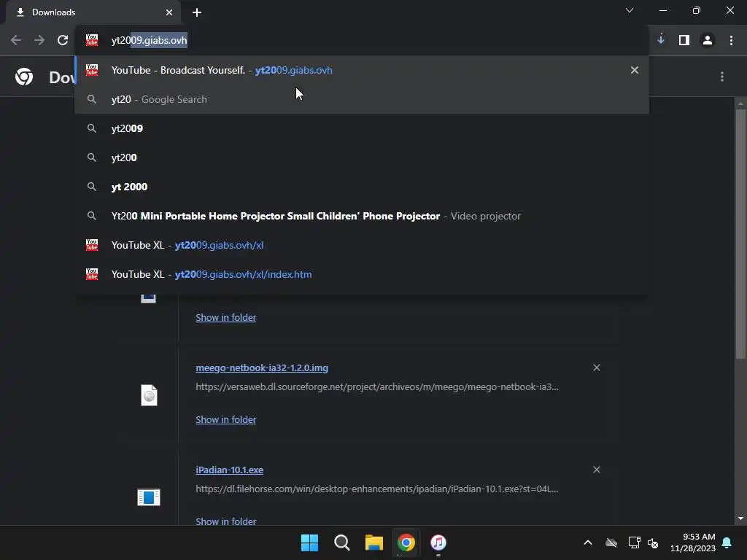
Task: Choose the 'yt 2000' search suggestion
Action: [362, 187]
